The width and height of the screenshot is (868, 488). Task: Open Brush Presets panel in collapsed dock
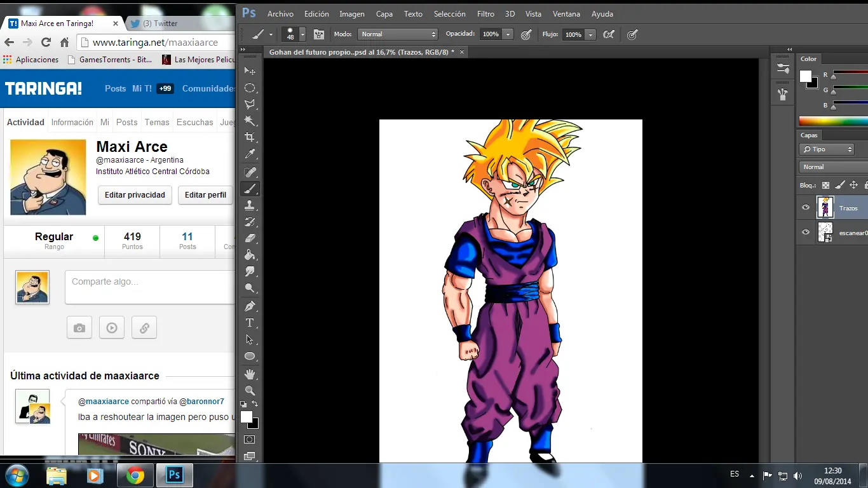(782, 69)
